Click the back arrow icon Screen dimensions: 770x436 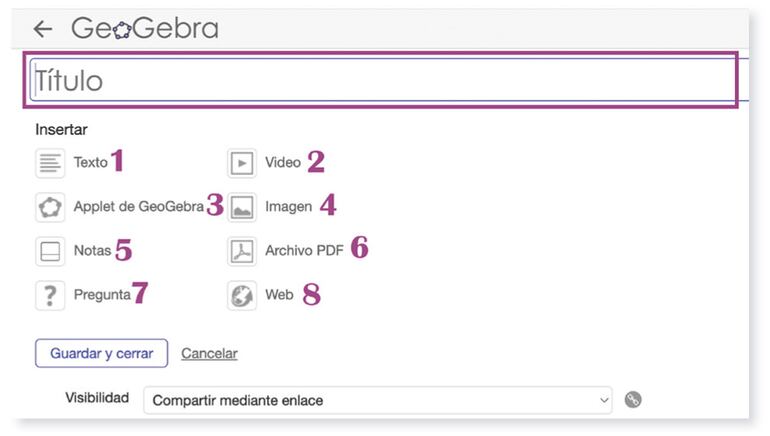tap(42, 29)
